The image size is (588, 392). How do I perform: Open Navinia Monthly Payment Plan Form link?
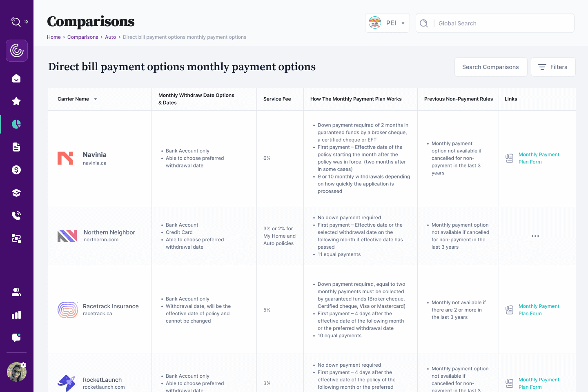[539, 158]
